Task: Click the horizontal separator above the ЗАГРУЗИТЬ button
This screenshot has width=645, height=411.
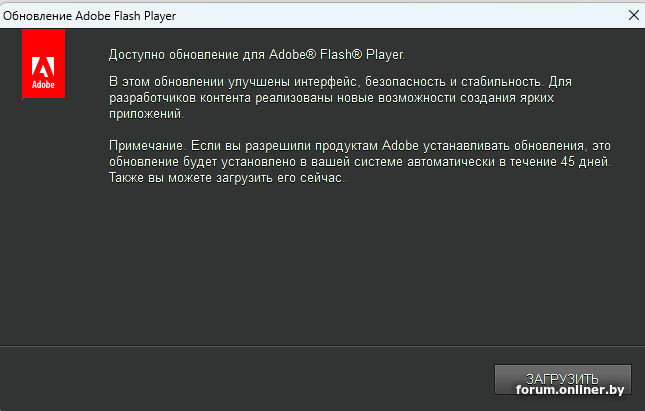Action: [x=322, y=347]
